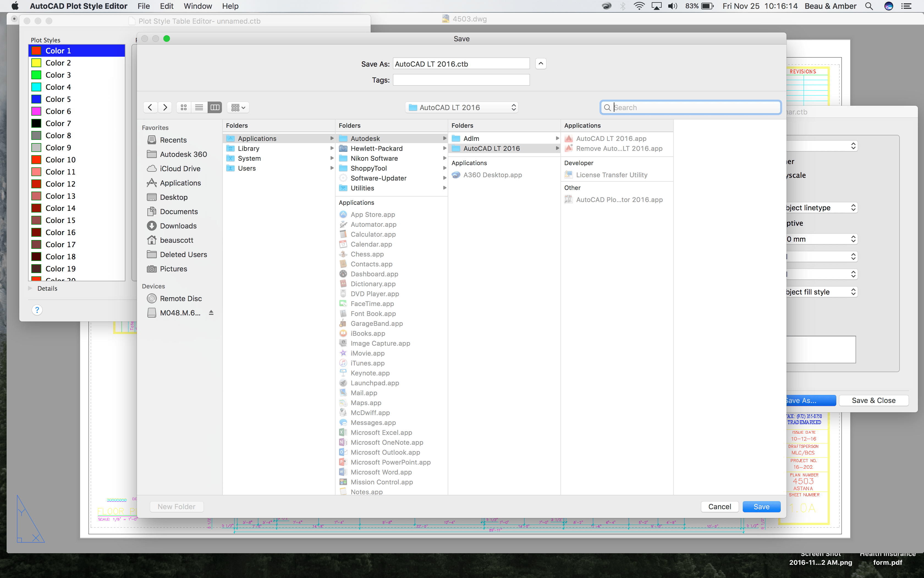The image size is (924, 578).
Task: Select Color 3 green plot style
Action: pyautogui.click(x=77, y=75)
